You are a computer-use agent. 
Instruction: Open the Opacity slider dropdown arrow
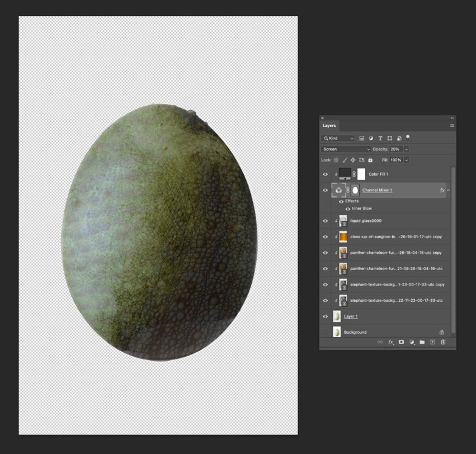406,150
